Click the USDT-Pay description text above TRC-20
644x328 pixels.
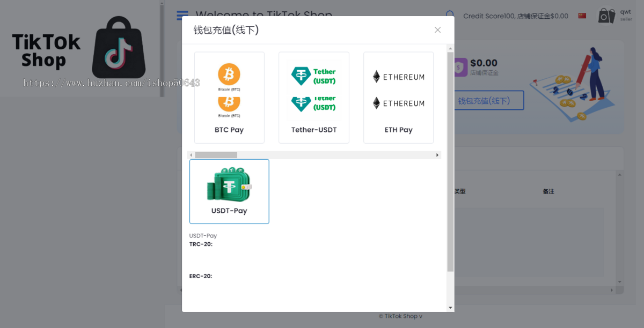(x=203, y=236)
